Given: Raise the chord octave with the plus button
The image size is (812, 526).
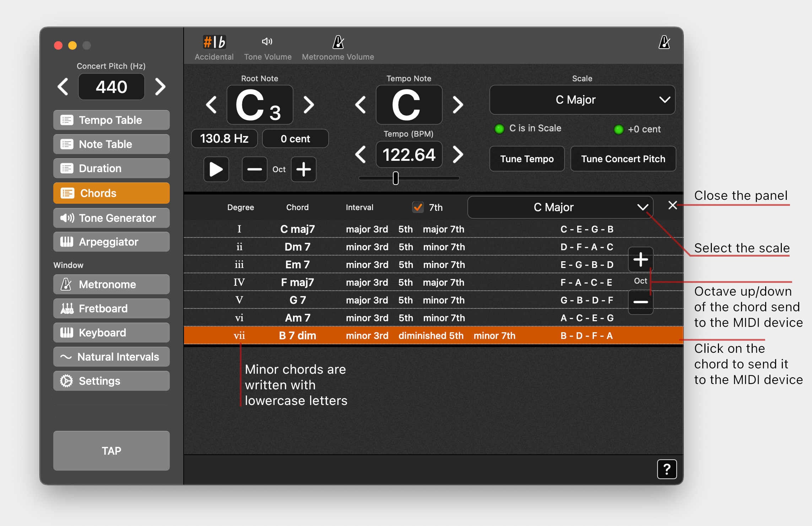Looking at the screenshot, I should [640, 259].
